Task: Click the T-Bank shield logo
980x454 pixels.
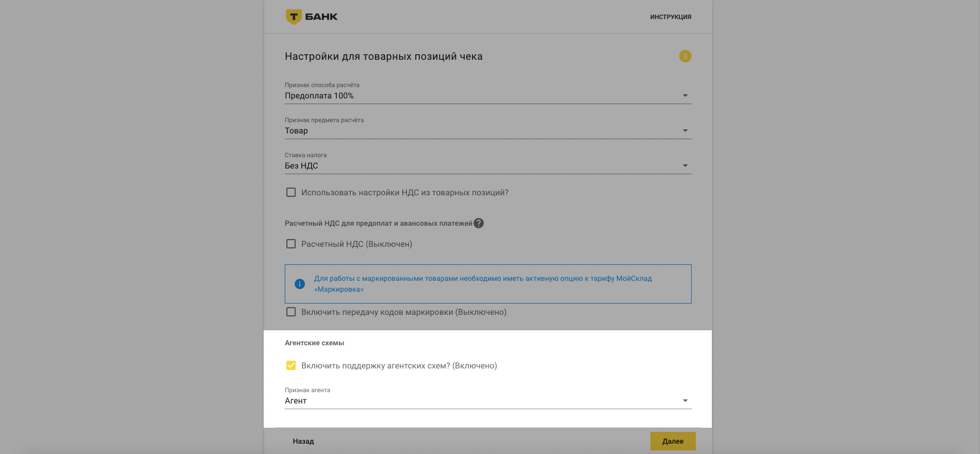Action: tap(293, 16)
